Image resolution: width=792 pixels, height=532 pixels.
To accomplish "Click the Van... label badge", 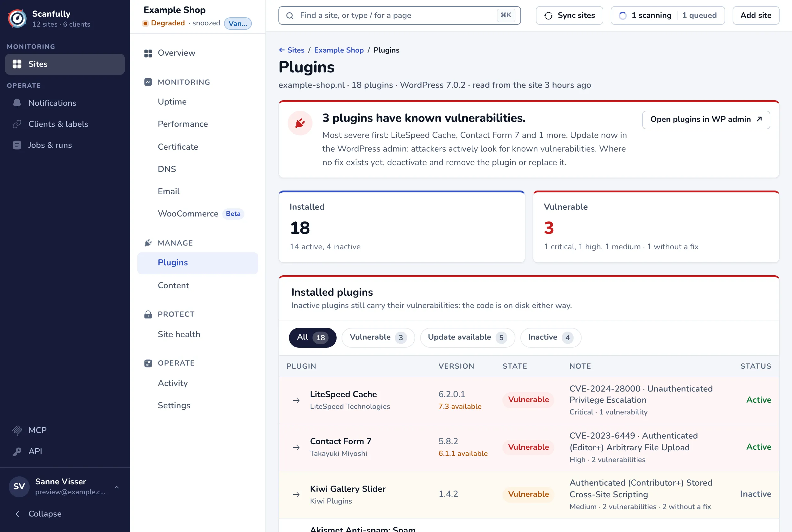I will [238, 24].
